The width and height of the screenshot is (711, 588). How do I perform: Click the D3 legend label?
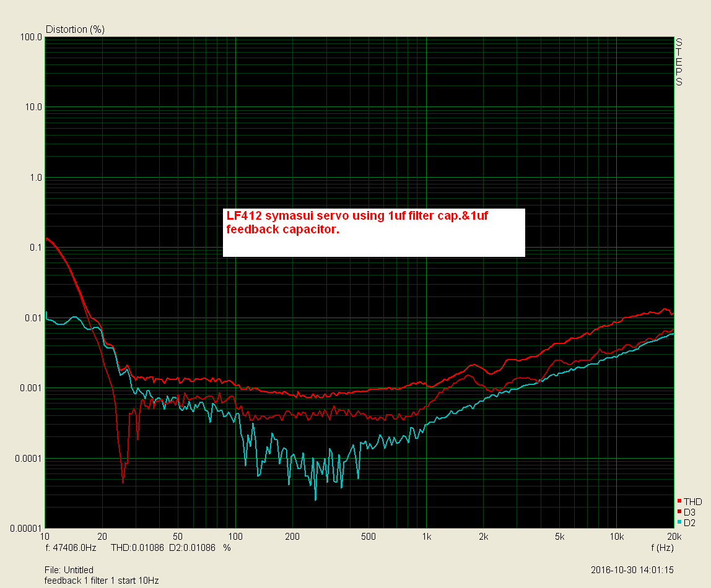(x=690, y=512)
